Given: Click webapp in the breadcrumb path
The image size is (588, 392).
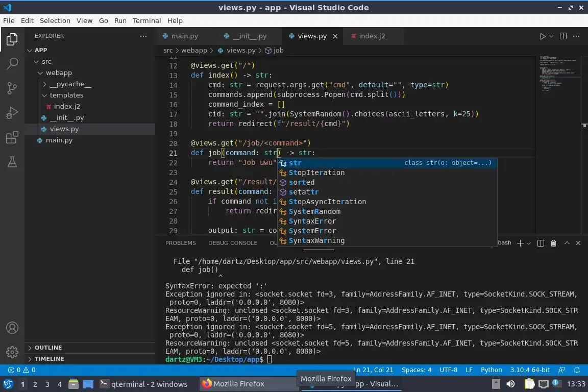Looking at the screenshot, I should click(x=194, y=50).
